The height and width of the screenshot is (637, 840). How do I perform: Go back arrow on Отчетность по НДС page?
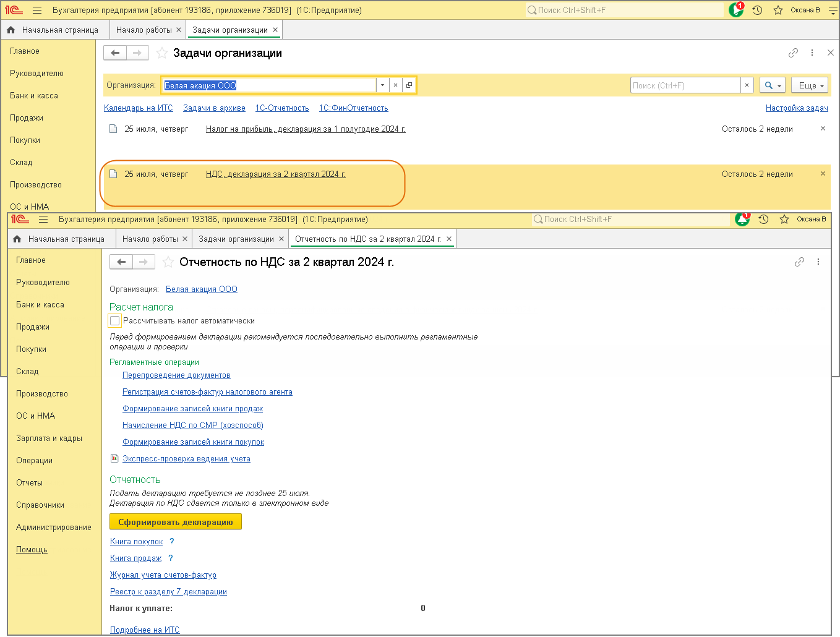[121, 262]
